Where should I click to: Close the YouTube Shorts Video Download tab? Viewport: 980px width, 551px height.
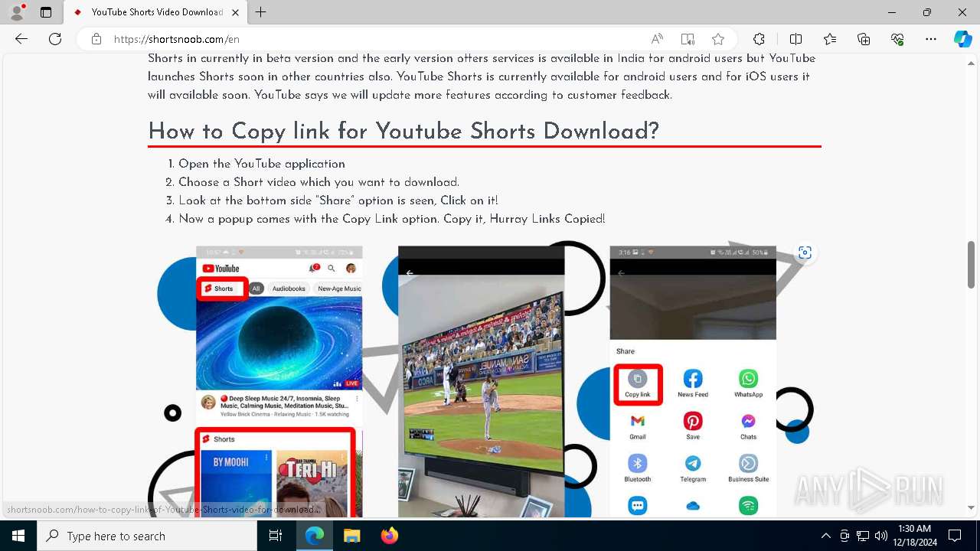235,12
